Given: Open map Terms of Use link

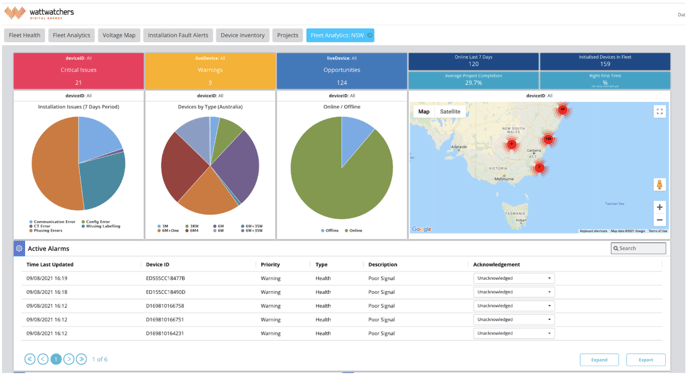Looking at the screenshot, I should [x=657, y=231].
